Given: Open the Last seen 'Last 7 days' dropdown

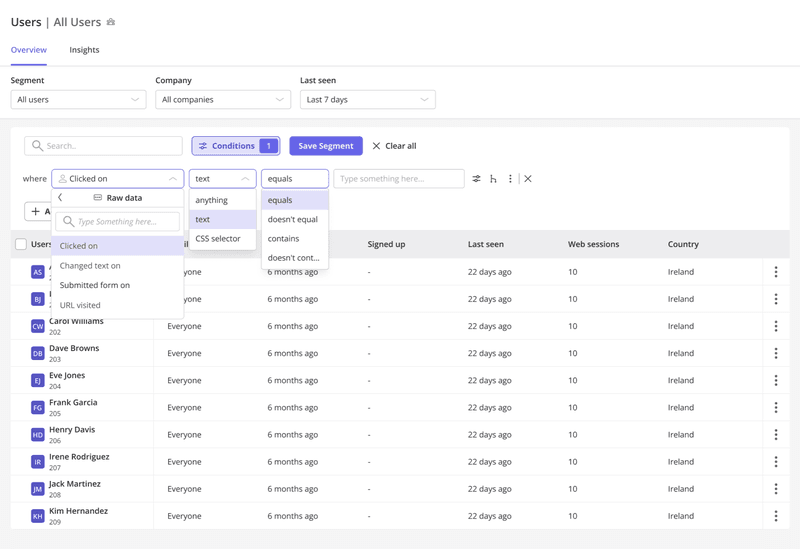Looking at the screenshot, I should point(367,100).
